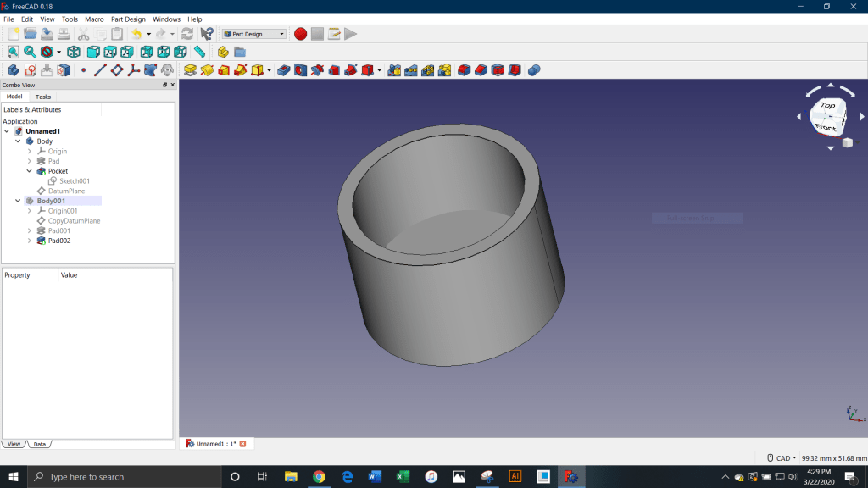
Task: Click the Pad tool icon
Action: [190, 70]
